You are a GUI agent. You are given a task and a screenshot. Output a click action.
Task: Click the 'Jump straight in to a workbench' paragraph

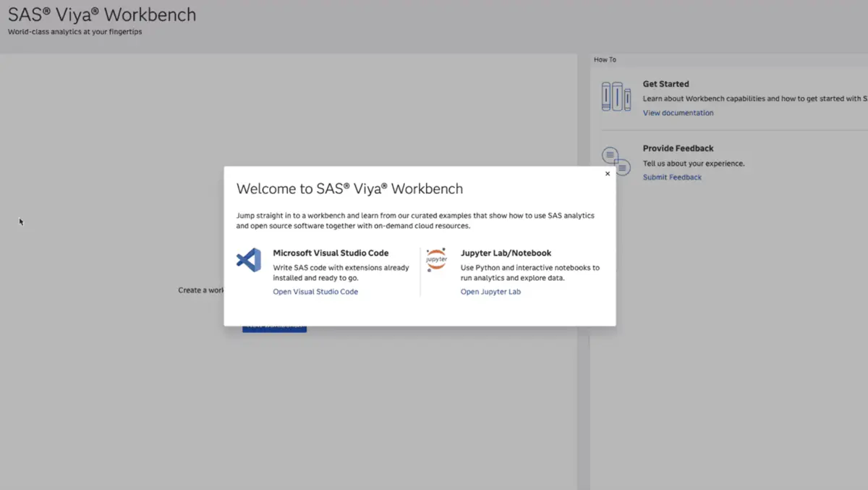coord(415,221)
